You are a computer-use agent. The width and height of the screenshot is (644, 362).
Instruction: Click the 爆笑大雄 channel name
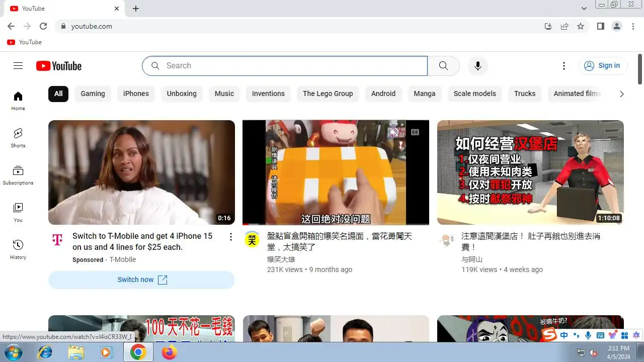[x=281, y=259]
